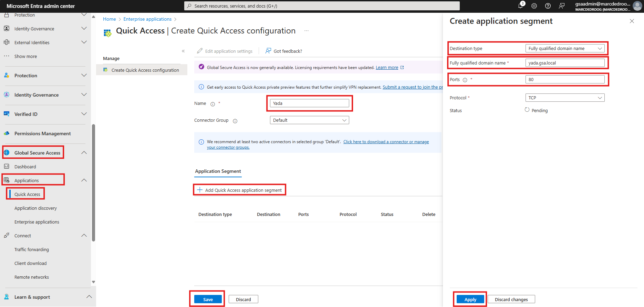Click the Discard button
Viewport: 644px width, 307px height.
(x=243, y=299)
